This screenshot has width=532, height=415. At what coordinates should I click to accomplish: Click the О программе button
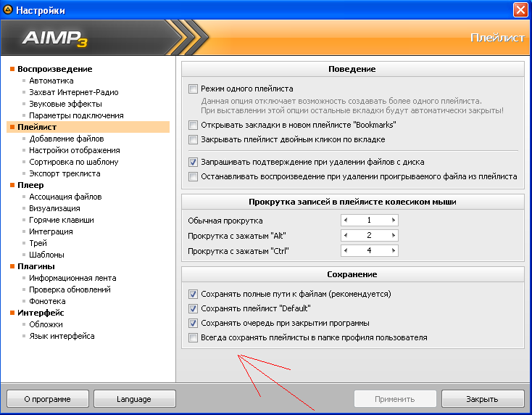tap(48, 399)
